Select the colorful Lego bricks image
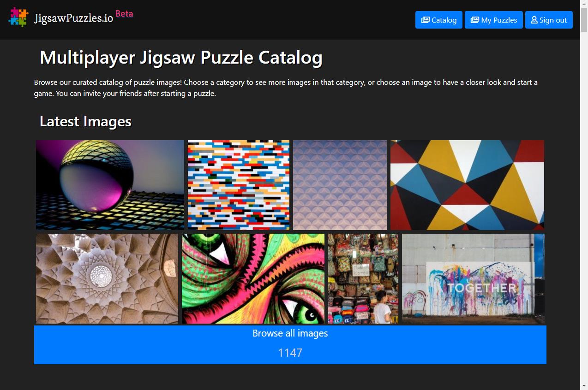The width and height of the screenshot is (588, 390). pos(239,185)
